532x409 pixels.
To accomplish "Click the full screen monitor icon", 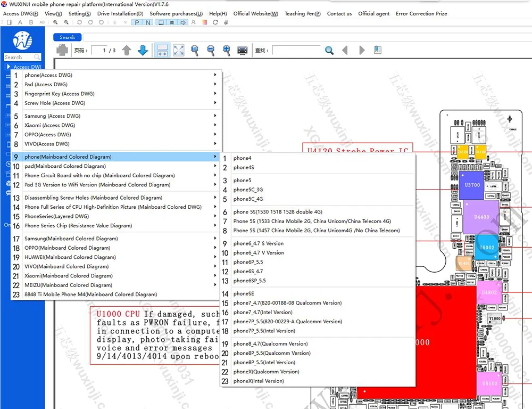I will [242, 50].
